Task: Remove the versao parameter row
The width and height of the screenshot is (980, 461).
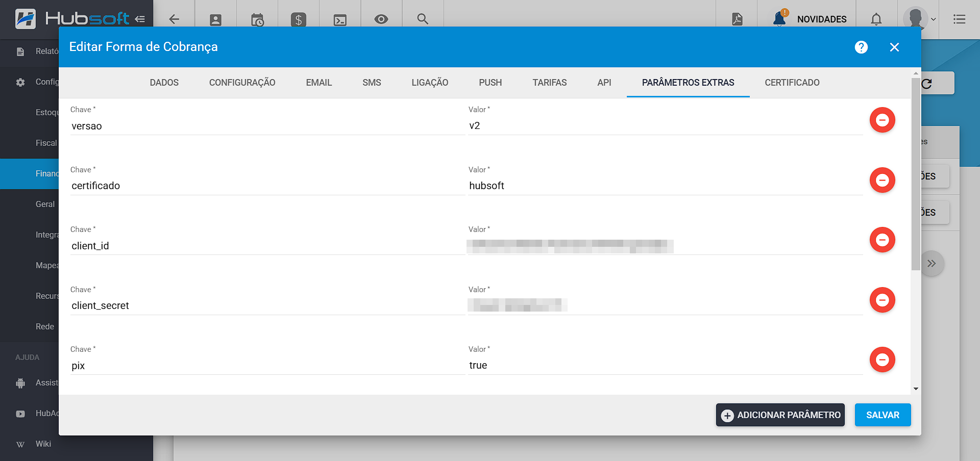Action: point(883,120)
